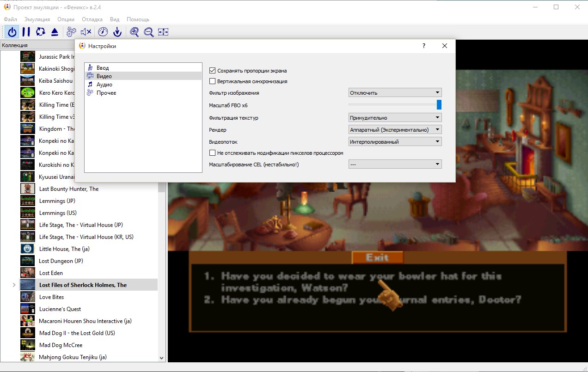588x372 pixels.
Task: Open the Файл menu
Action: [10, 19]
